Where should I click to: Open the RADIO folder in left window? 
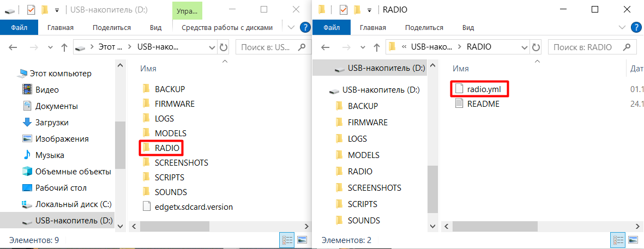tap(166, 148)
